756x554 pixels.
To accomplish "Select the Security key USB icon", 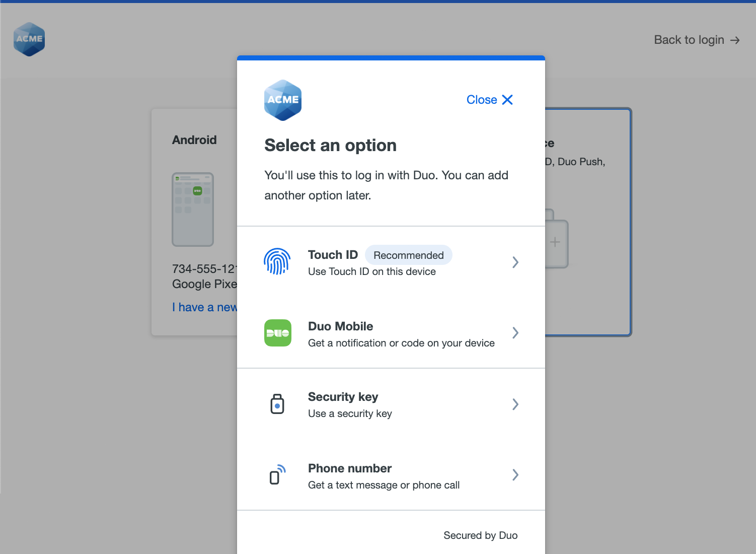I will pos(277,404).
